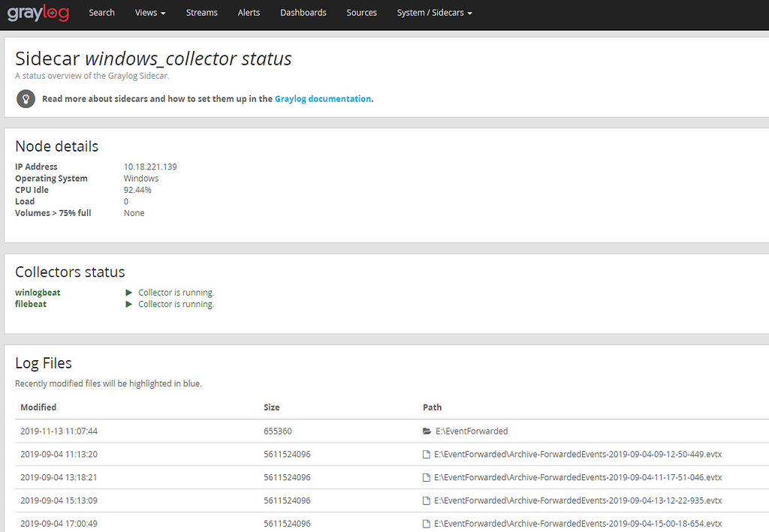769x532 pixels.
Task: Go to the Sources page
Action: coord(361,12)
